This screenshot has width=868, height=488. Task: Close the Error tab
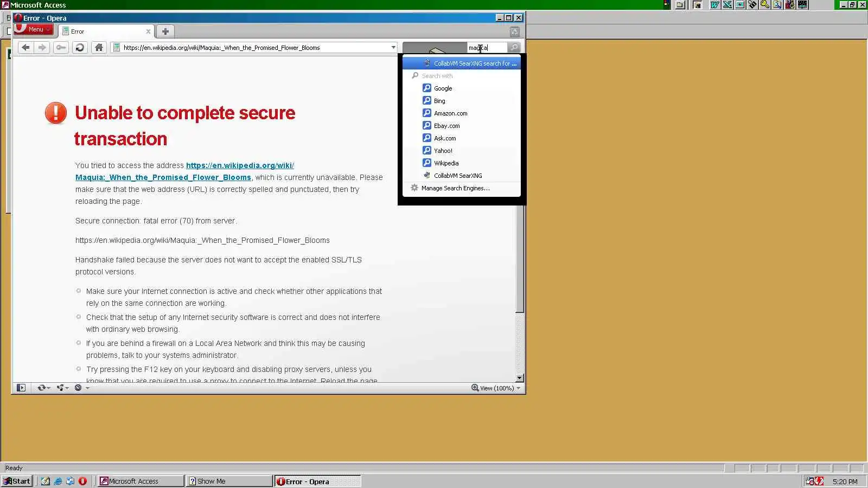[x=148, y=31]
